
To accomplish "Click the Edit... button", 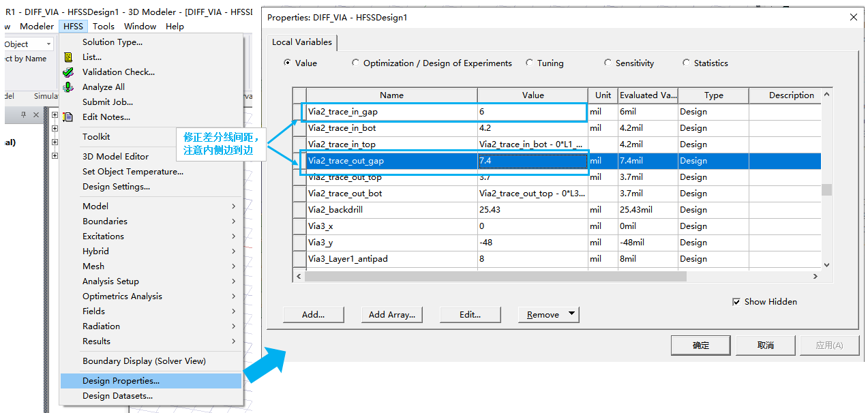I will click(470, 314).
